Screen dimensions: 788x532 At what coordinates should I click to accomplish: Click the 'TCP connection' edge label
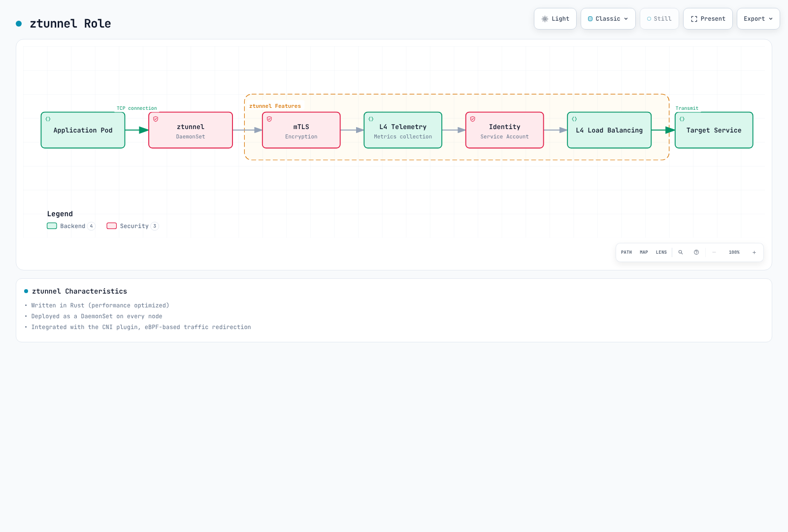[x=137, y=108]
